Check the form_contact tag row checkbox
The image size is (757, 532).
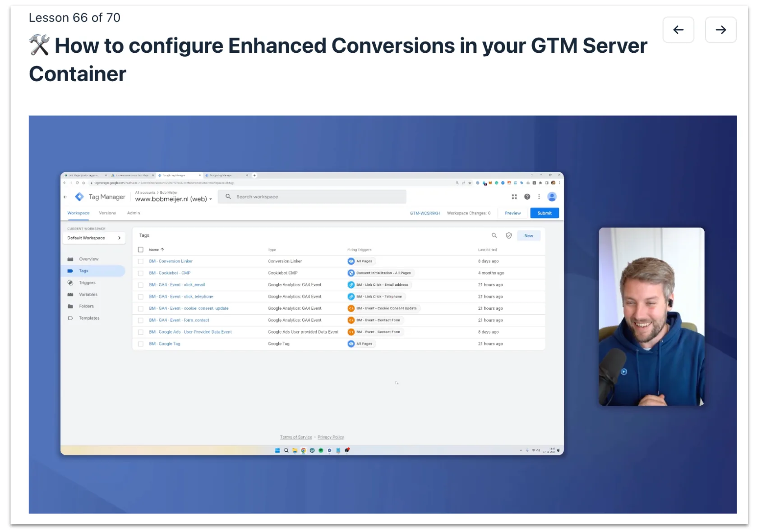coord(141,320)
